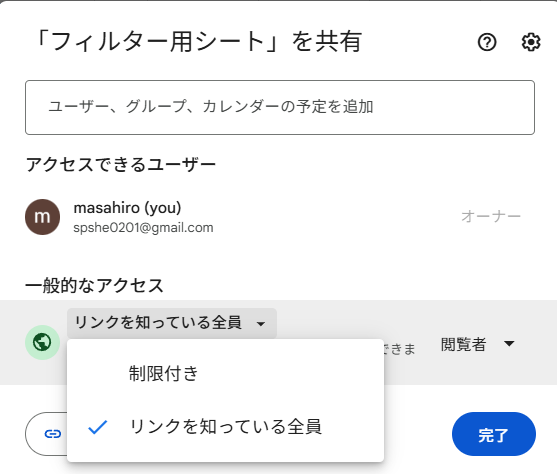Click the アクセスできるユーザー section heading
Image resolution: width=557 pixels, height=474 pixels.
click(121, 165)
